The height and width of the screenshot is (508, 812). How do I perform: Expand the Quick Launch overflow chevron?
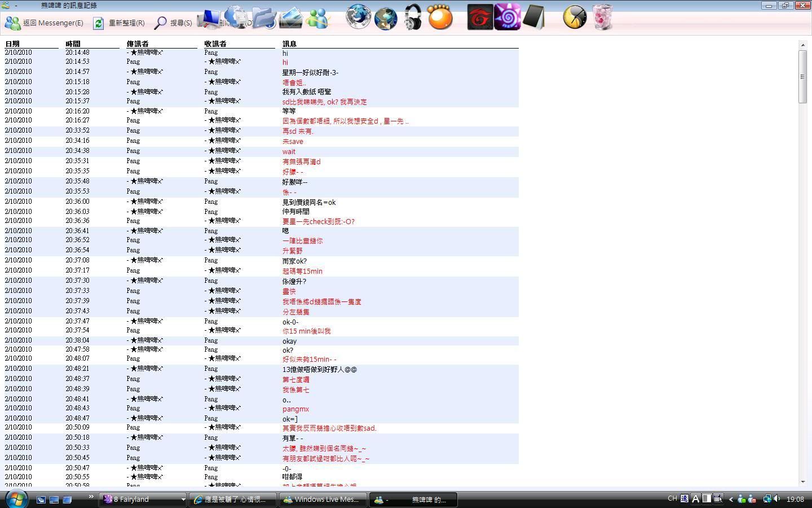tap(90, 497)
